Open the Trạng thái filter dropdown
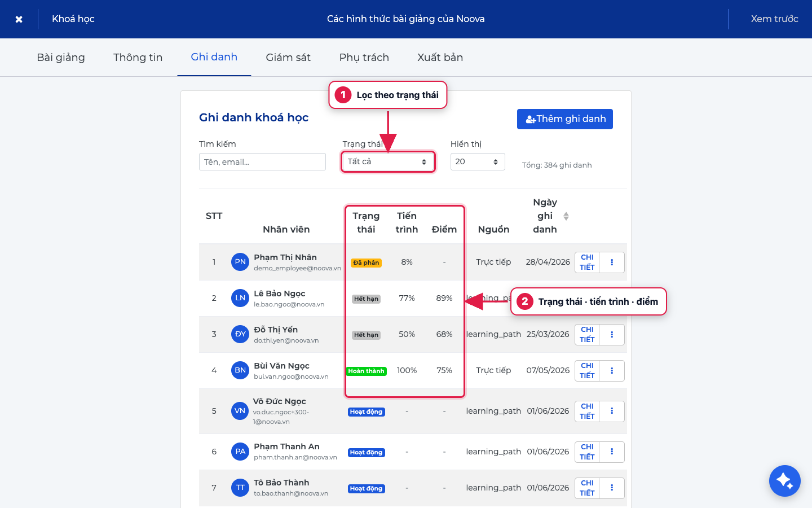Viewport: 812px width, 508px height. pos(388,162)
